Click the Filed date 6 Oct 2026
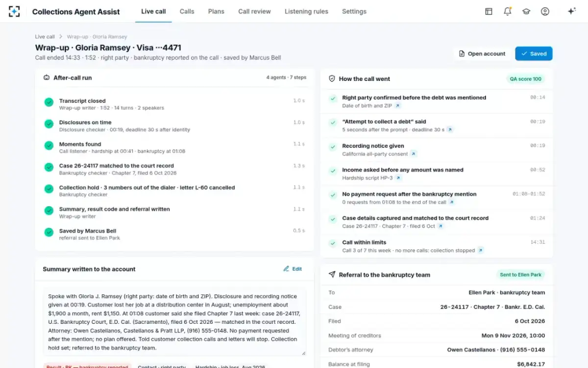Image resolution: width=588 pixels, height=368 pixels. (x=530, y=321)
